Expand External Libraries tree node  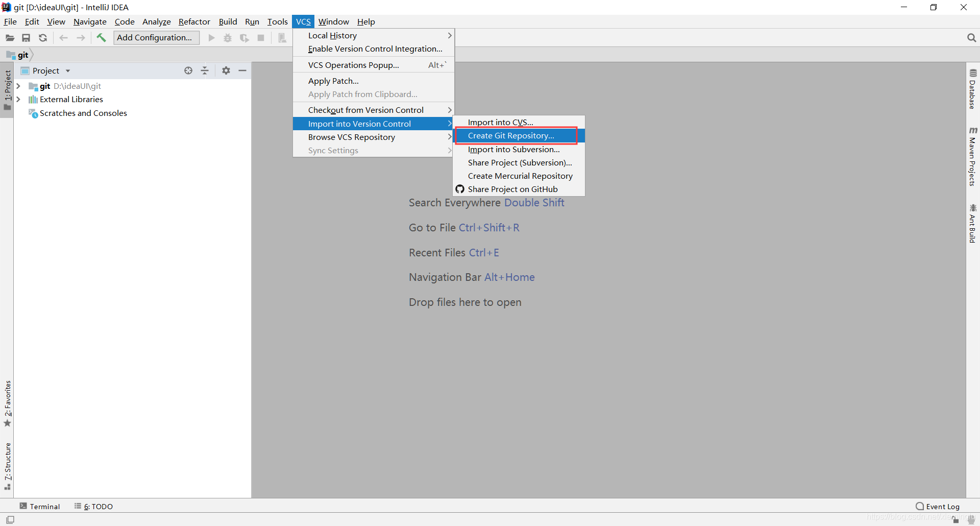tap(18, 99)
